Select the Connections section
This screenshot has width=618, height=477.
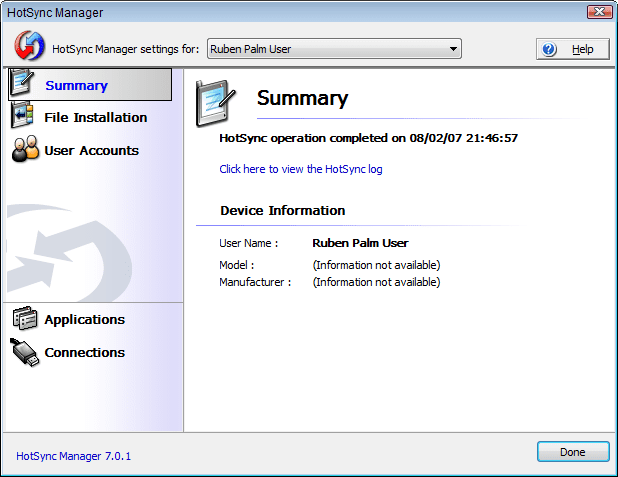pos(84,352)
